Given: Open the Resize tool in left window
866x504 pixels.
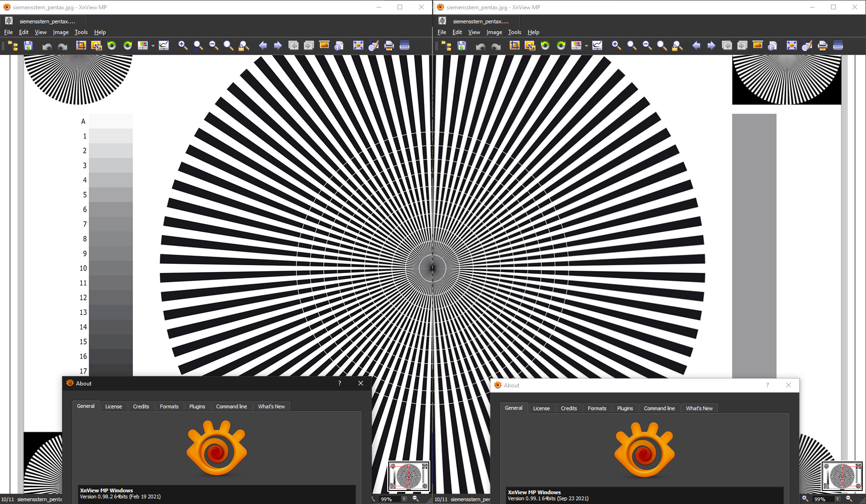Looking at the screenshot, I should pyautogui.click(x=96, y=45).
